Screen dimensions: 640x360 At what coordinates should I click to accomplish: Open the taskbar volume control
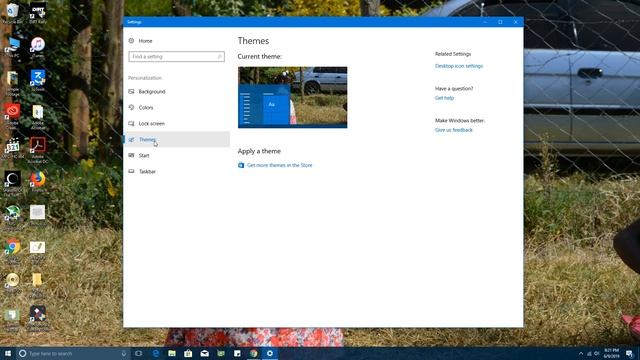tap(596, 353)
